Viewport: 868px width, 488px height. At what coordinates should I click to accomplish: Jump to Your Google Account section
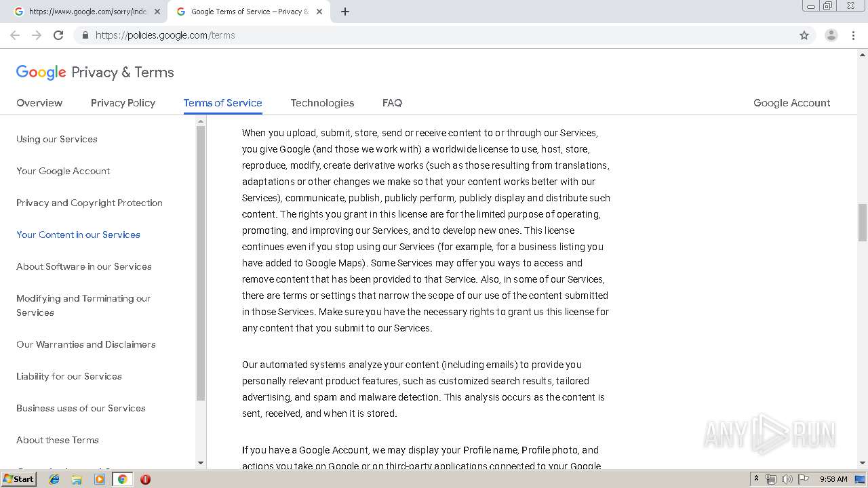(x=63, y=171)
